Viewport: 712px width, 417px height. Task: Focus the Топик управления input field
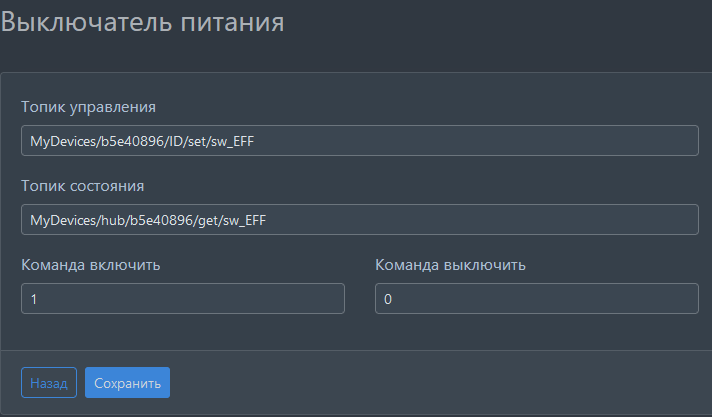(359, 141)
